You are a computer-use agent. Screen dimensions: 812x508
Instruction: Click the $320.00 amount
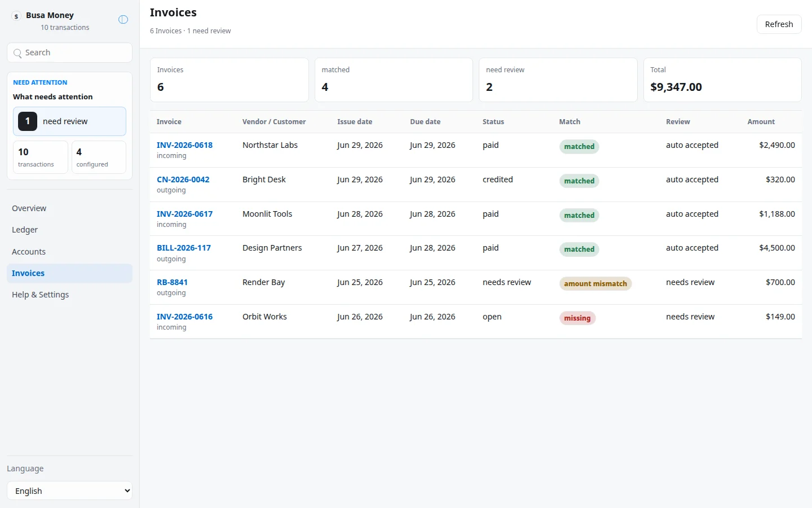point(780,179)
